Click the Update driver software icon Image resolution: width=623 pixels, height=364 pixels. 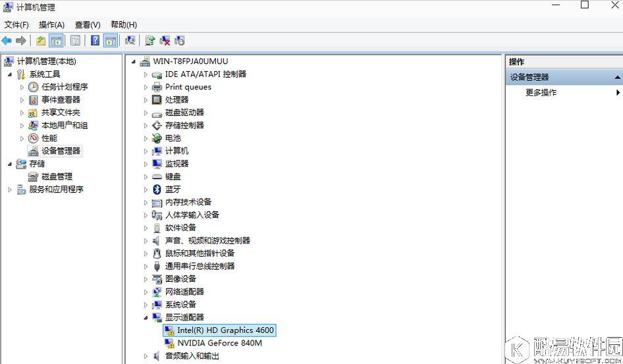tap(149, 41)
